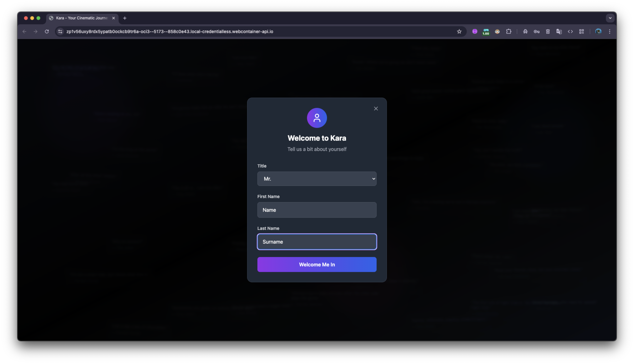Click the code brackets toolbar icon
This screenshot has width=634, height=364.
pyautogui.click(x=570, y=32)
